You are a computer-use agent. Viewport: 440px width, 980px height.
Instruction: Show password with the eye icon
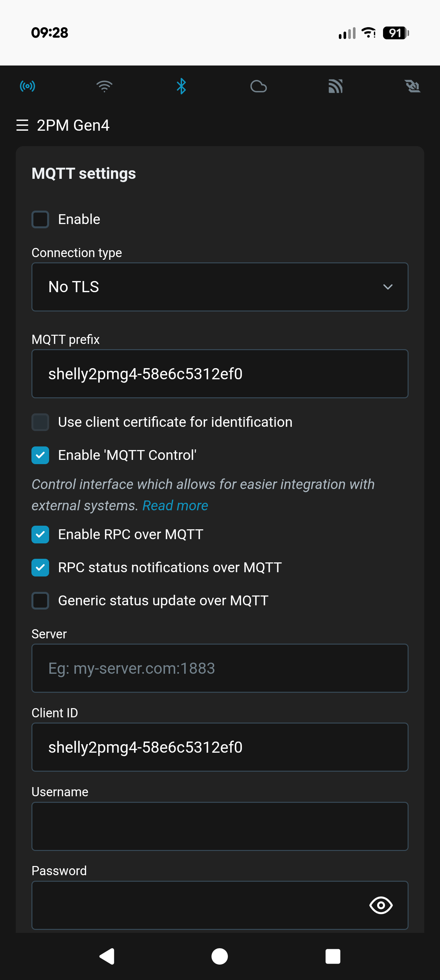(x=381, y=905)
